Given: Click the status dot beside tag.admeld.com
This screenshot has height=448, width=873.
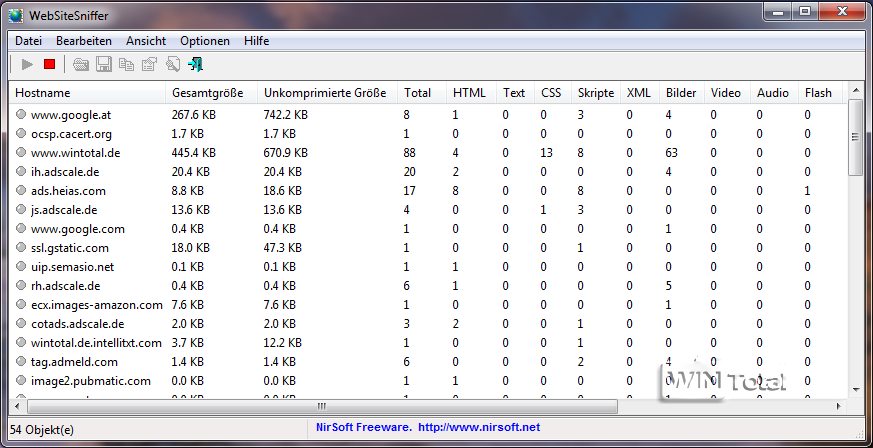Looking at the screenshot, I should tap(21, 361).
